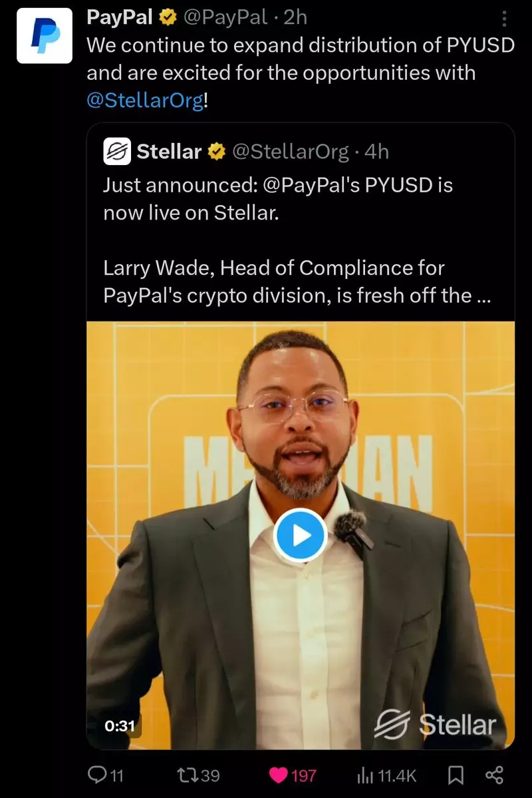View the analytics icon showing 11.4K views
Image resolution: width=532 pixels, height=798 pixels.
(x=386, y=775)
